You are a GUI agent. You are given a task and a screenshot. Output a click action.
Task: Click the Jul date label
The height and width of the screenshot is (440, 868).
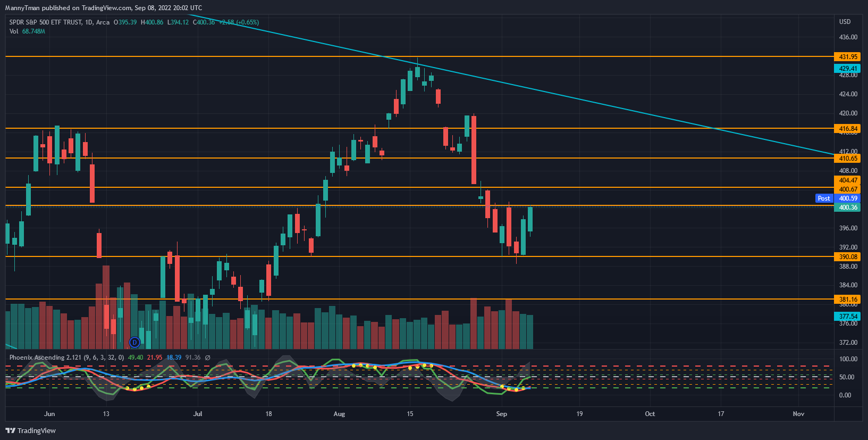click(x=198, y=414)
